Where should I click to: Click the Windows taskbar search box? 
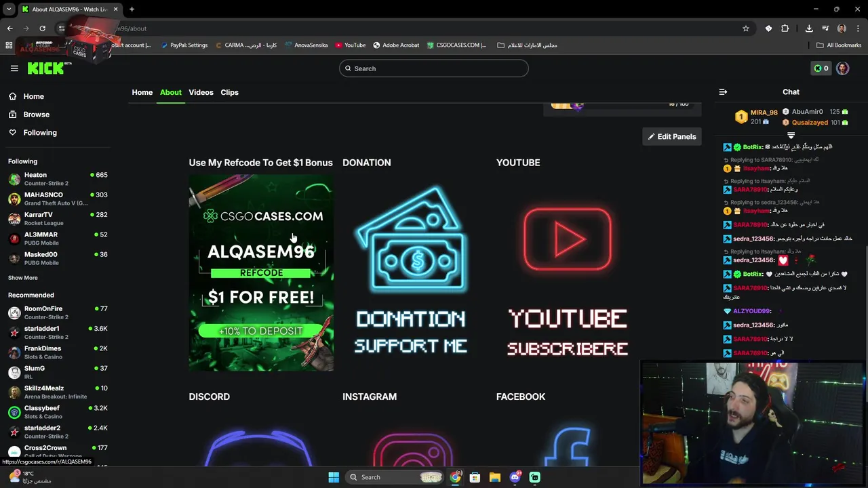pyautogui.click(x=395, y=477)
